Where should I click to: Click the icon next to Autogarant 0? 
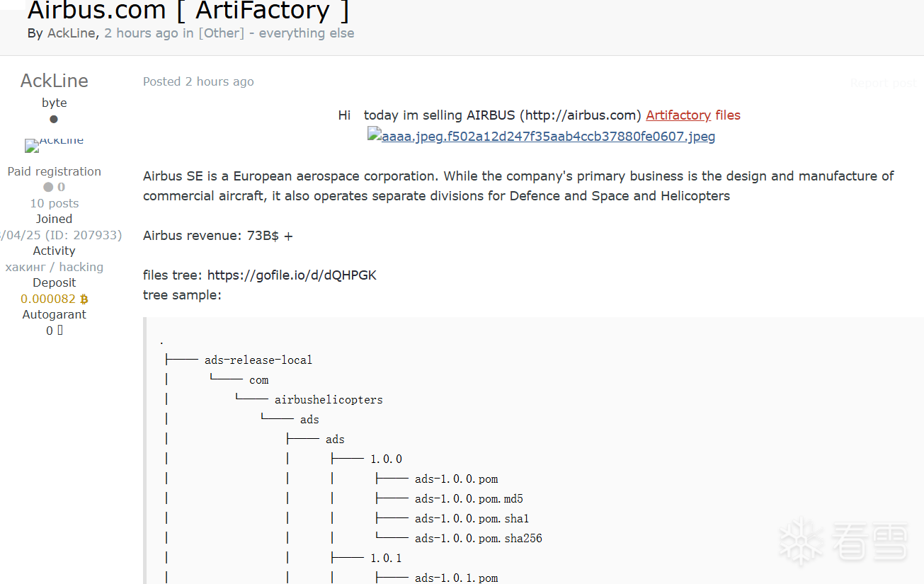(60, 331)
